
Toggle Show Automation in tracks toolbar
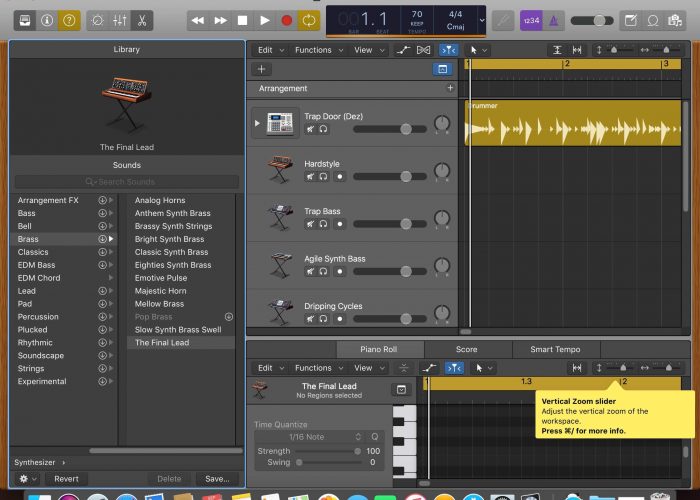(x=403, y=50)
